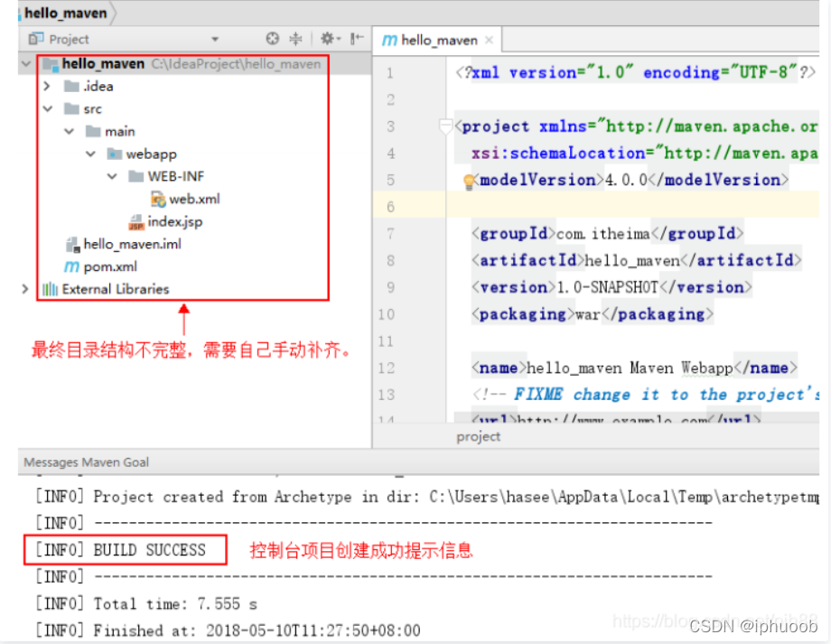This screenshot has height=644, width=831.
Task: Click the packaging war line
Action: tap(593, 314)
